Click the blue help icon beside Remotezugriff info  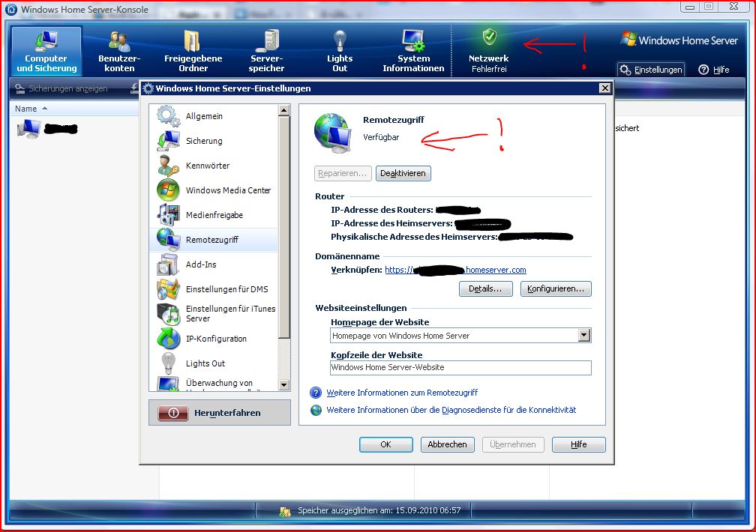pyautogui.click(x=316, y=393)
